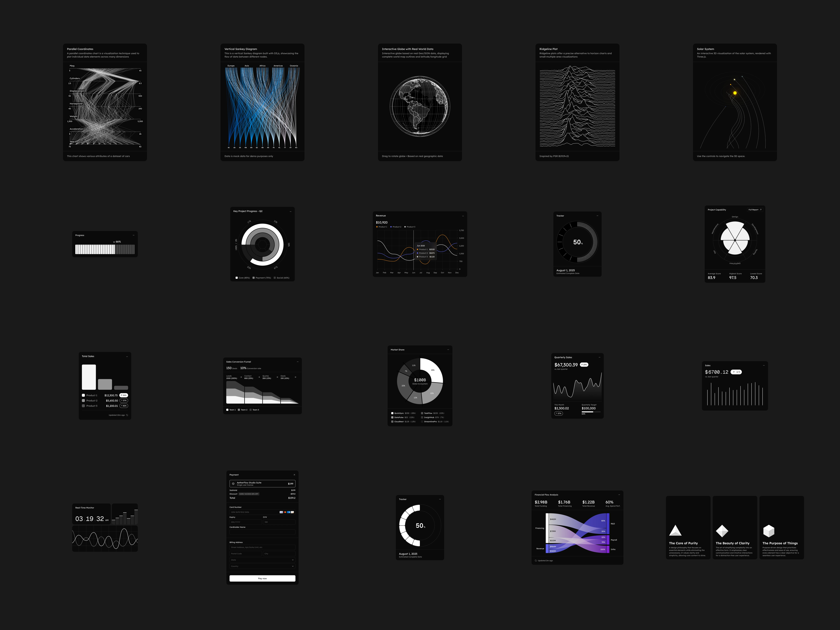Toggle Product 2 legend in Total Sales
The image size is (840, 630).
(90, 401)
